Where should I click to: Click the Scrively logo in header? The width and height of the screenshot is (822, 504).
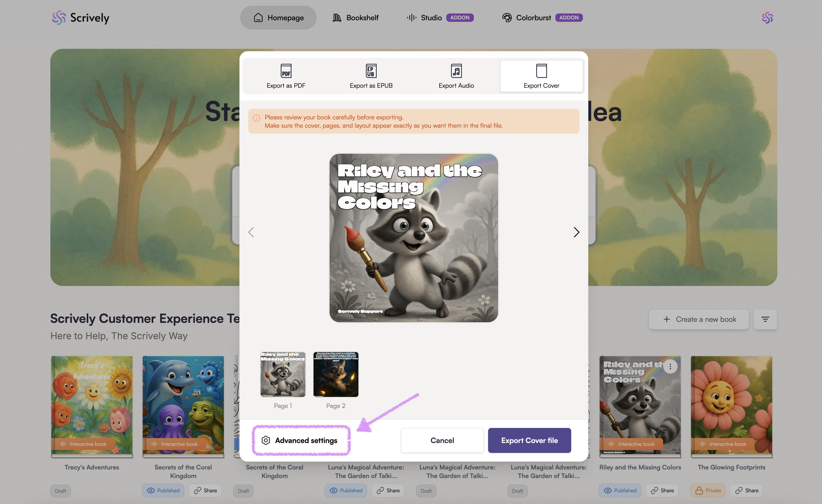coord(80,18)
